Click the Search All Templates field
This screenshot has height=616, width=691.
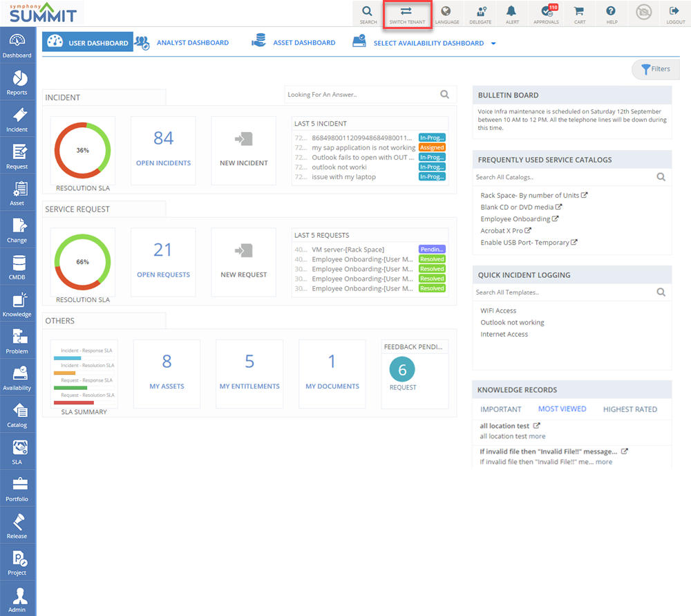563,292
